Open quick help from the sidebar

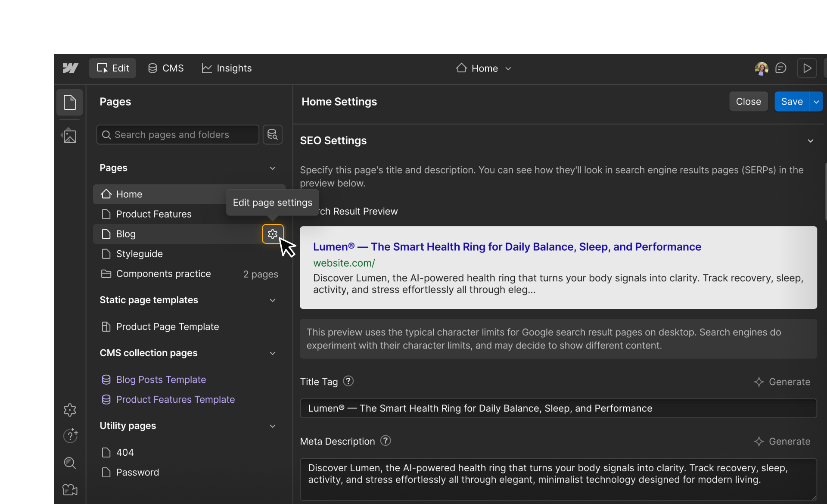69,436
